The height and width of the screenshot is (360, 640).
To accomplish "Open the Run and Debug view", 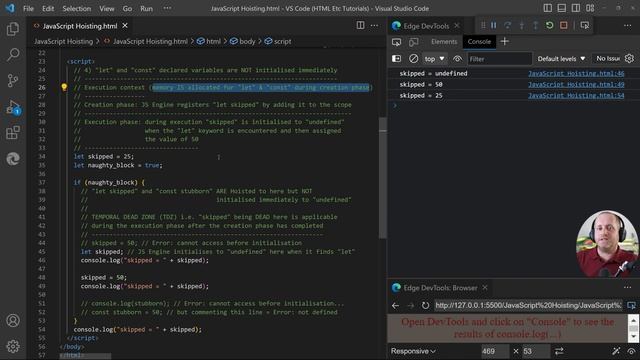I will (x=13, y=107).
